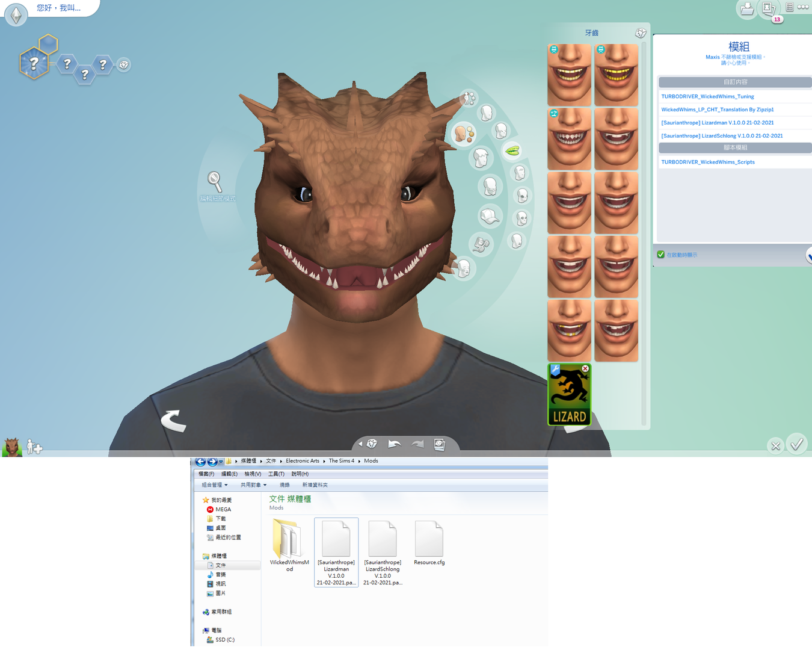Open the three-dot game options menu
The image size is (812, 650).
coord(804,7)
